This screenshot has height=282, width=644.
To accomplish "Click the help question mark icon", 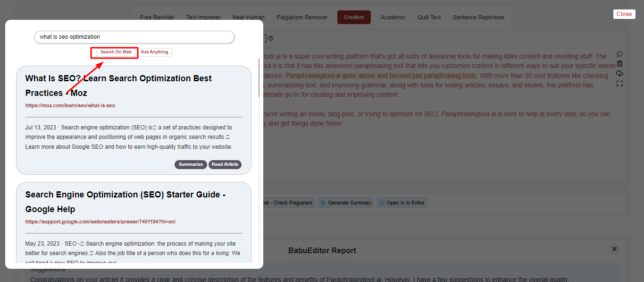I will (271, 39).
